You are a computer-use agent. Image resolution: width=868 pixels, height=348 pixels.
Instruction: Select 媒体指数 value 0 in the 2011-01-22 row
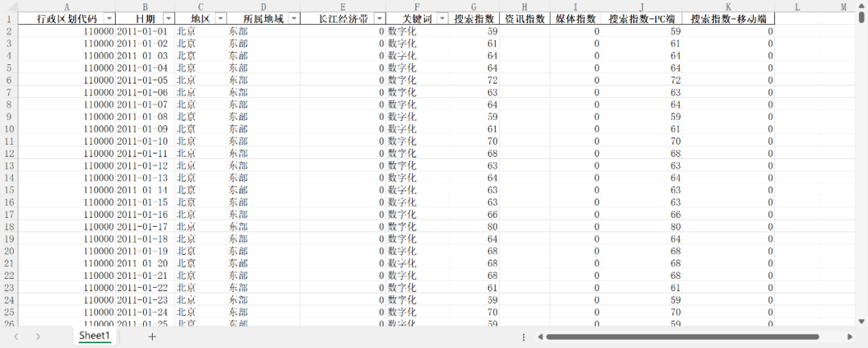point(575,287)
